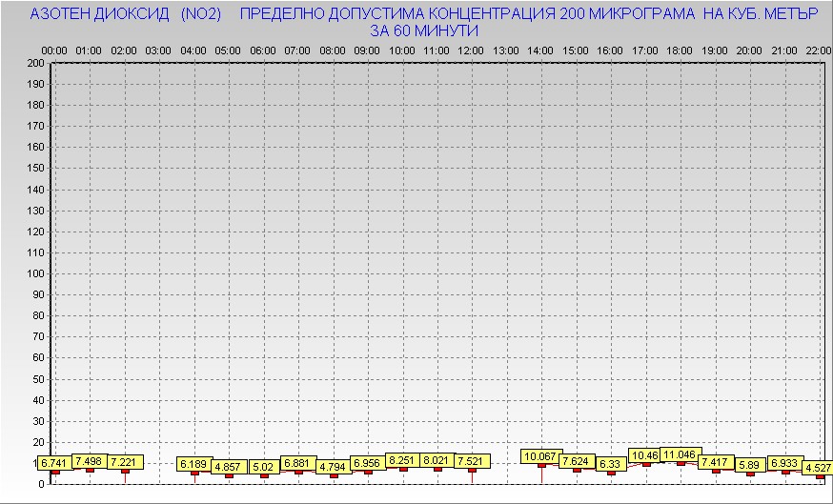Select the 4.857 value label
The image size is (833, 504).
(229, 467)
